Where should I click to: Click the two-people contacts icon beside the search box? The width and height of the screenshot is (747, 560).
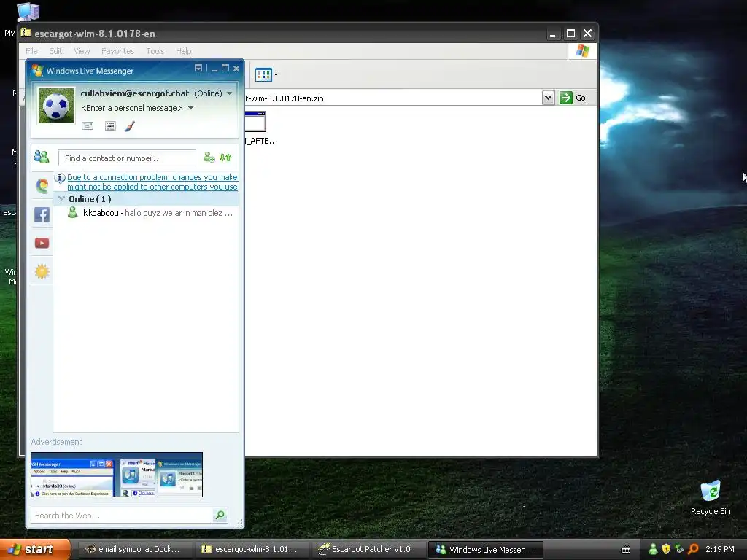(x=42, y=157)
